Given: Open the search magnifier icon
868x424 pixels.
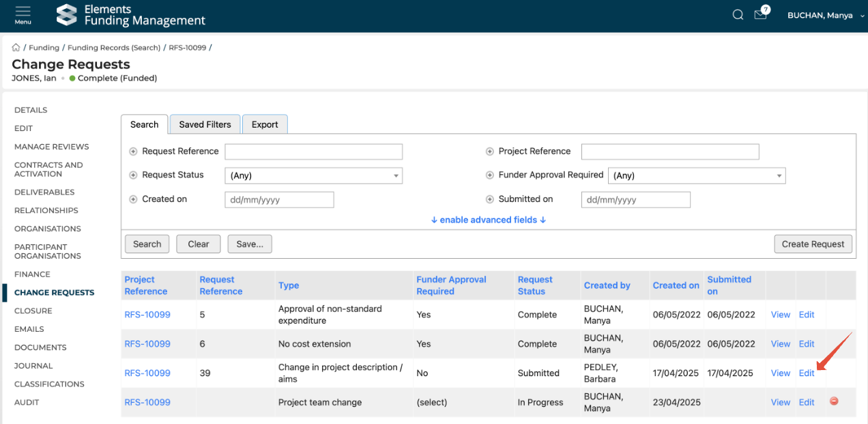Looking at the screenshot, I should tap(738, 15).
